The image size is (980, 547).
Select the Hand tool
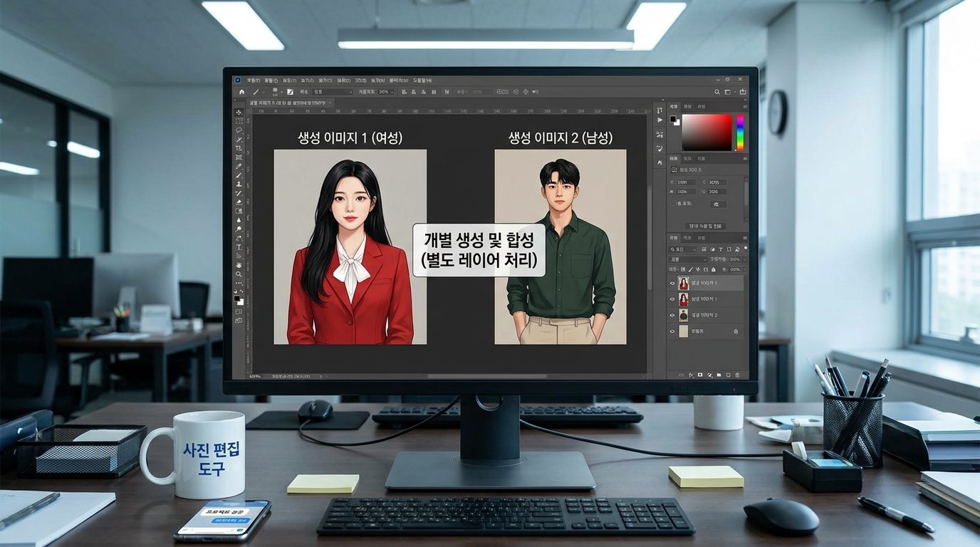(239, 265)
